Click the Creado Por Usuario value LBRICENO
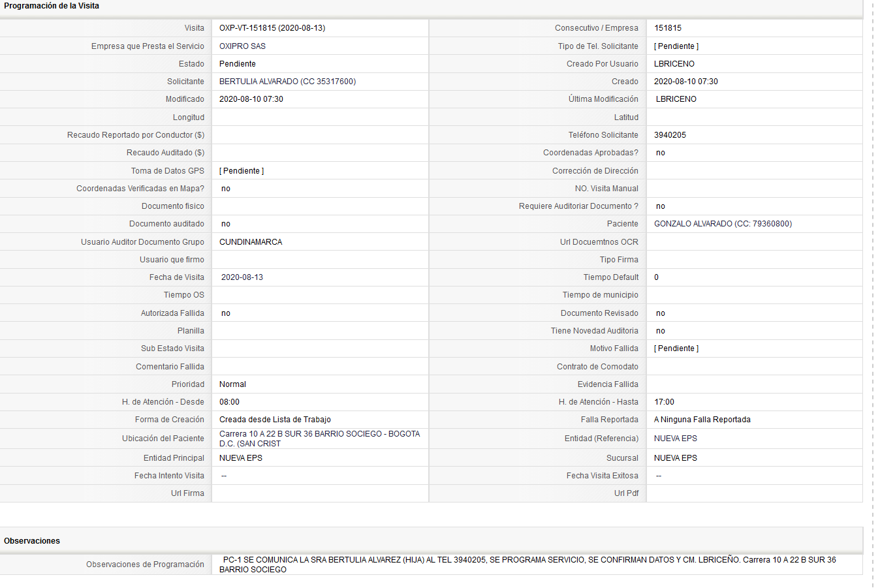 pyautogui.click(x=674, y=64)
